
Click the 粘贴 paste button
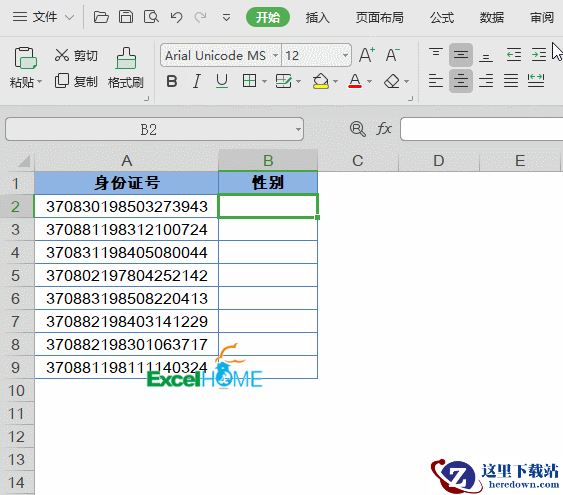pos(25,67)
